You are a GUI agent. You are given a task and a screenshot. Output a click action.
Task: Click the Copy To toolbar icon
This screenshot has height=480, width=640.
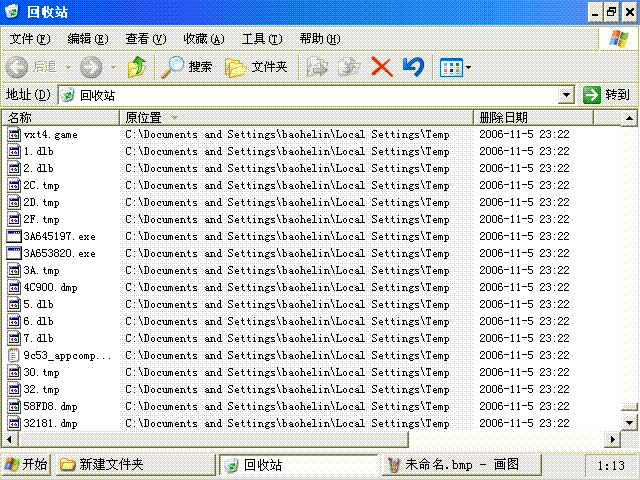coord(349,67)
